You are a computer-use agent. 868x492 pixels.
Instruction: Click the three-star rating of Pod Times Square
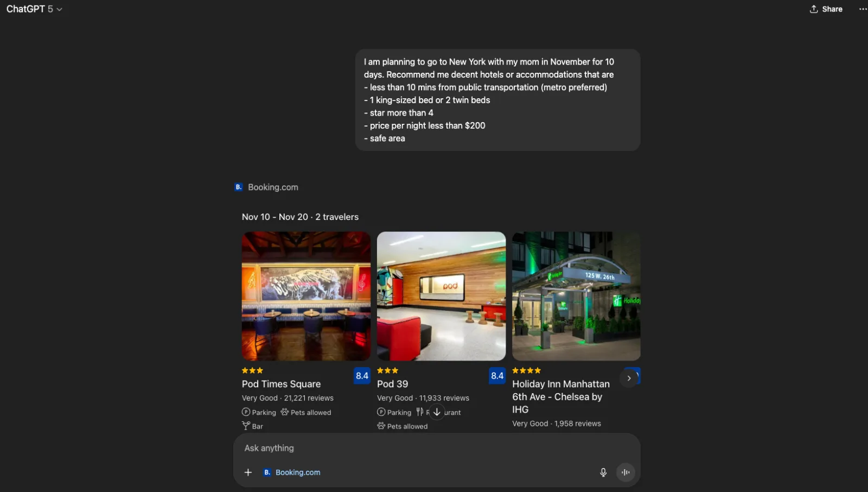[252, 370]
